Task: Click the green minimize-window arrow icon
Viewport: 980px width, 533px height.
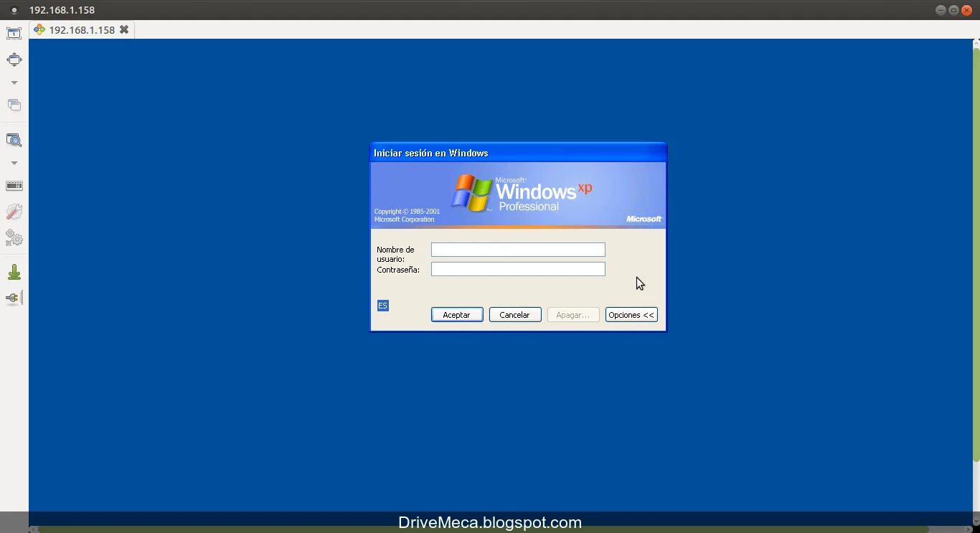Action: point(14,272)
